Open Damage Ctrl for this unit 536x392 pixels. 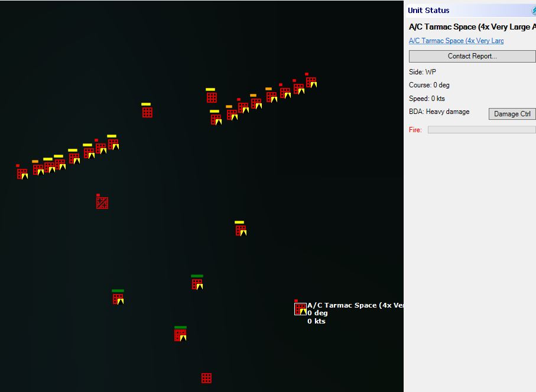(512, 114)
